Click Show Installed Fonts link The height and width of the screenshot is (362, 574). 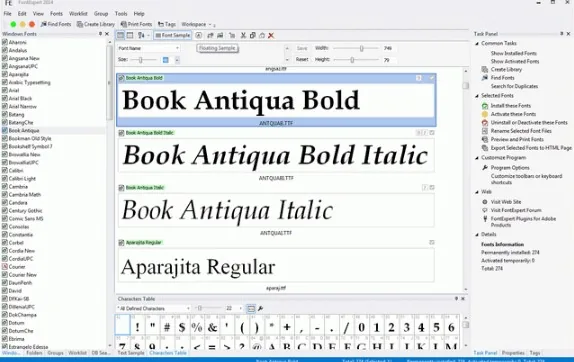(514, 53)
